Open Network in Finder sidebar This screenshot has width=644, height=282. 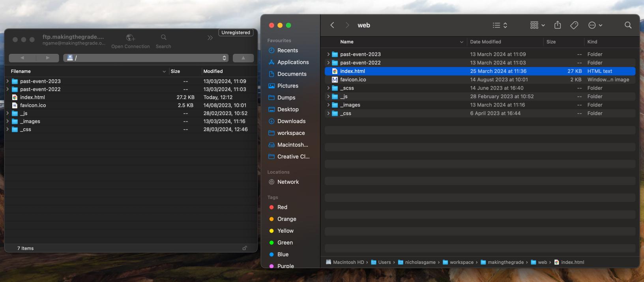(288, 182)
